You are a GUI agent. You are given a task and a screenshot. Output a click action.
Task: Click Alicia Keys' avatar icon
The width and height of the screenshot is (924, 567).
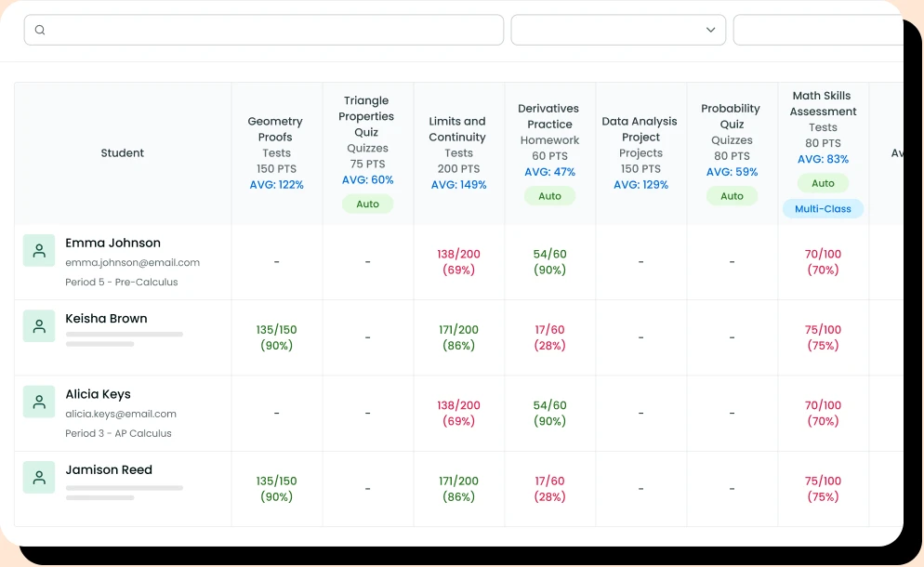click(39, 402)
